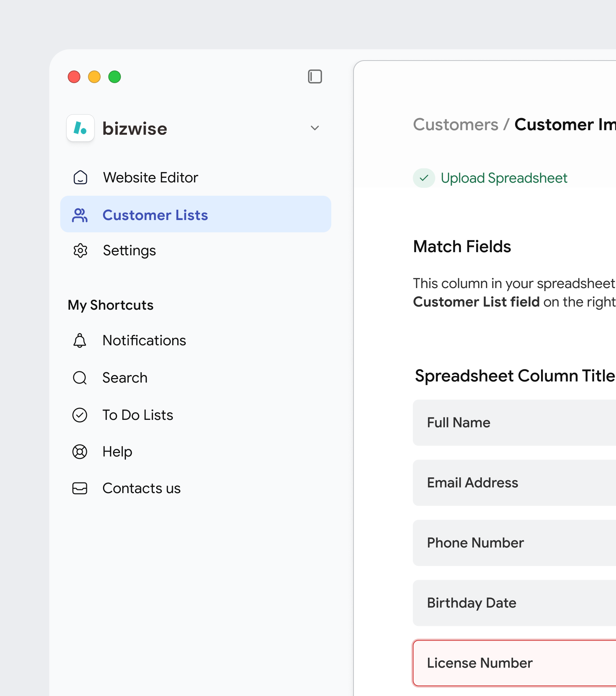Open Settings via the gear icon

click(80, 250)
